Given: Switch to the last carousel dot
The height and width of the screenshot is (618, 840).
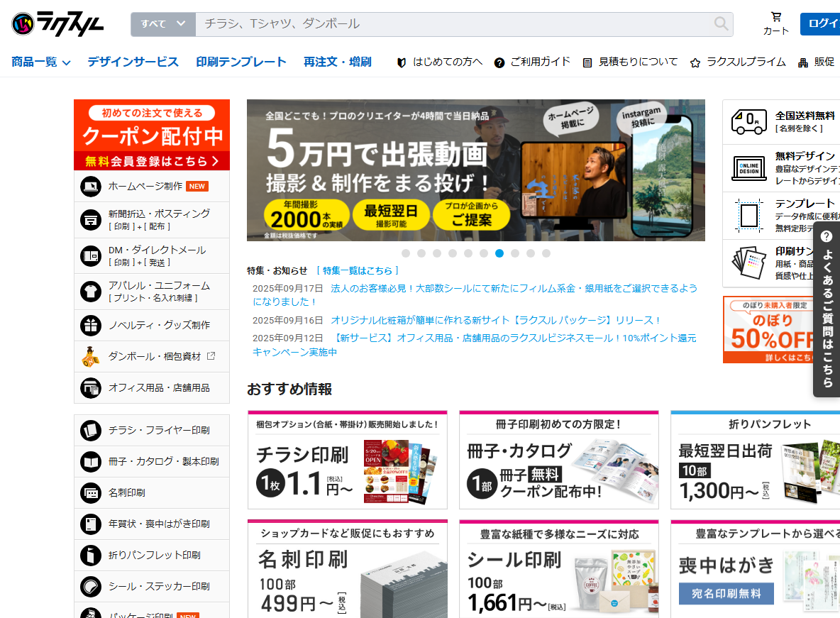Looking at the screenshot, I should click(x=546, y=253).
